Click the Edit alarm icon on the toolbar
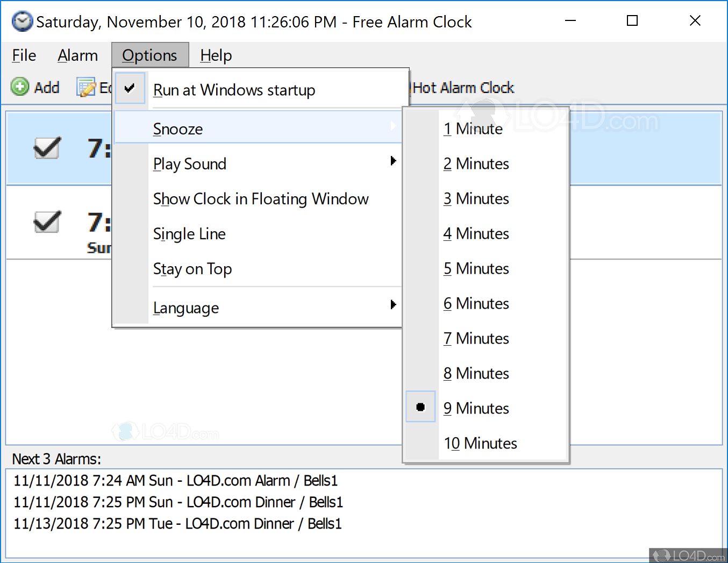 click(x=87, y=87)
